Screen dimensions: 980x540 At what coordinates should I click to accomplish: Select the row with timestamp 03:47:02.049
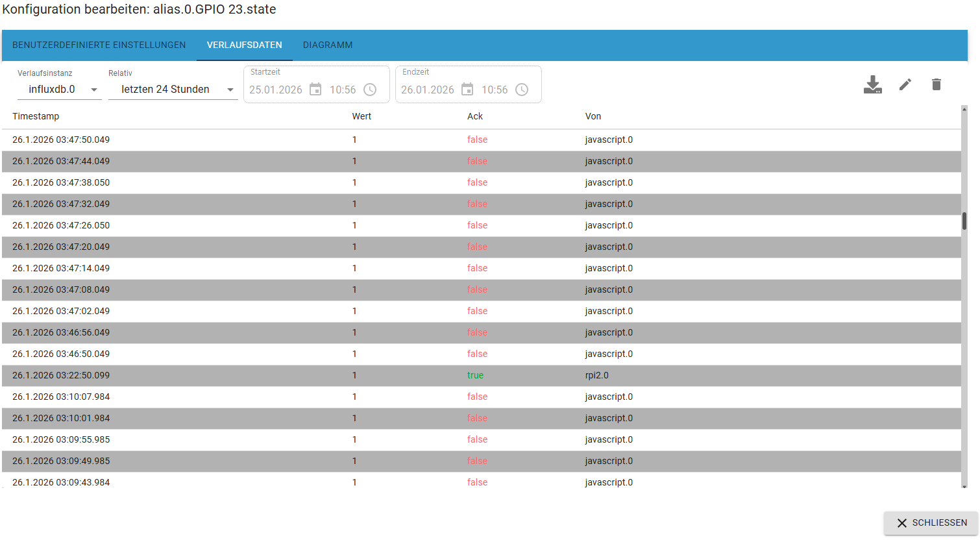[482, 311]
